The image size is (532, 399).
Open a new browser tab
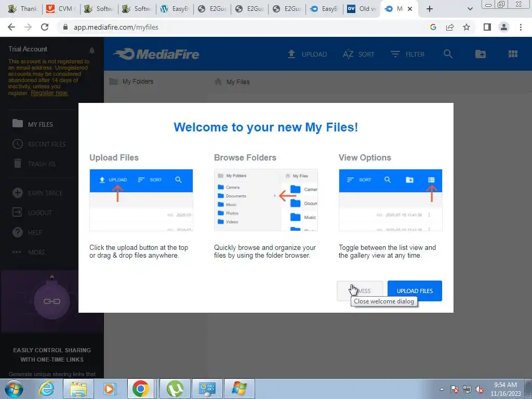(x=430, y=9)
